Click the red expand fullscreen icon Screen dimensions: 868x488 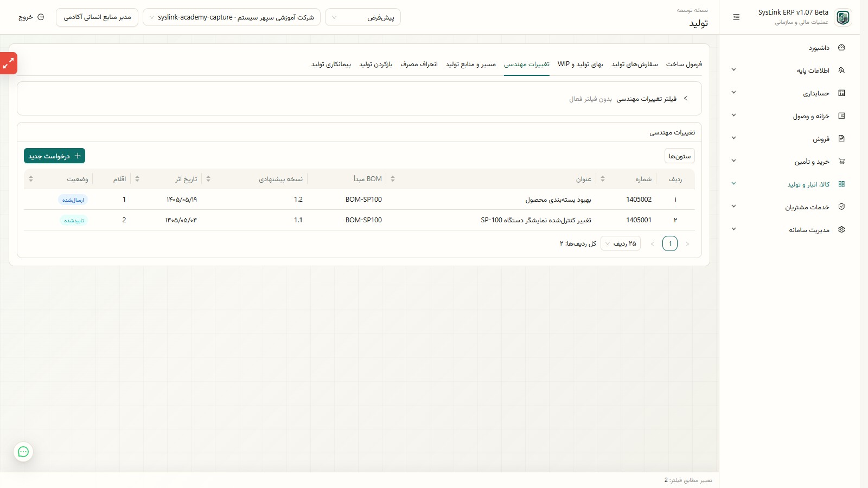(8, 63)
